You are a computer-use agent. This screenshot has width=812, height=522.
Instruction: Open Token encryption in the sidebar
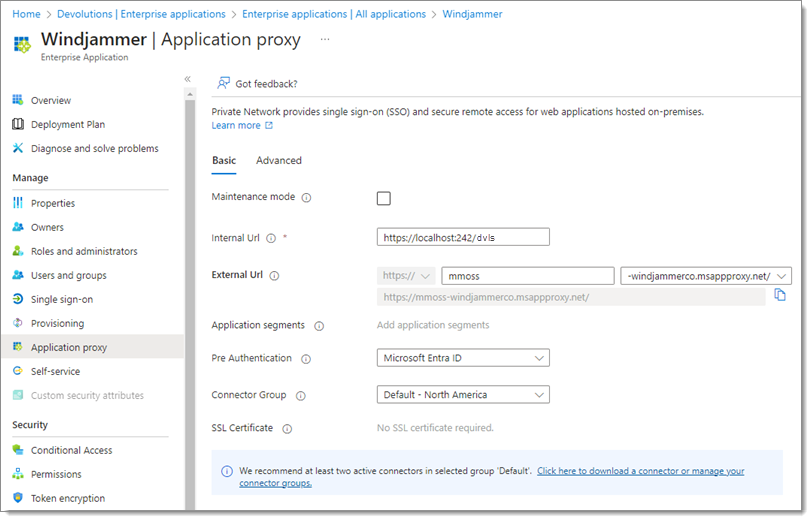(x=68, y=498)
